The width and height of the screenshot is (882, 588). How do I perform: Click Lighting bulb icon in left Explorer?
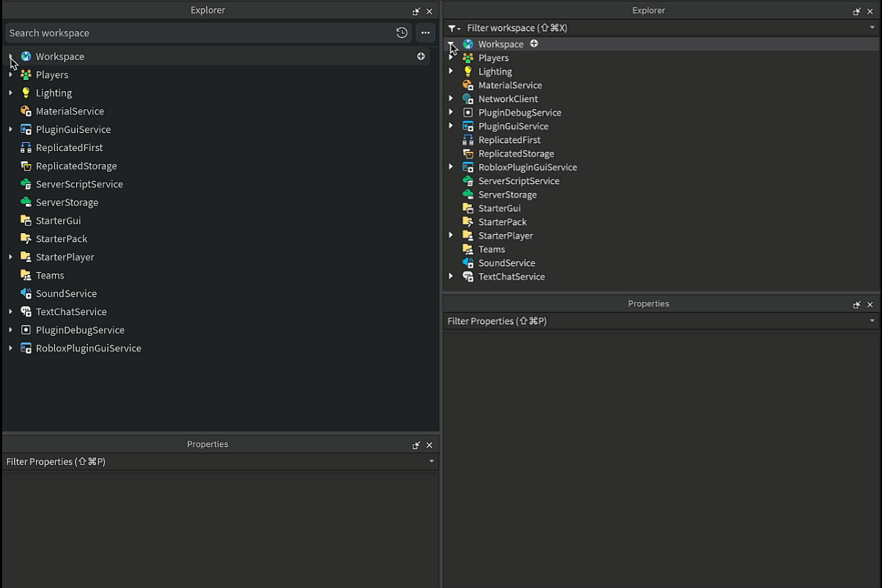coord(26,93)
